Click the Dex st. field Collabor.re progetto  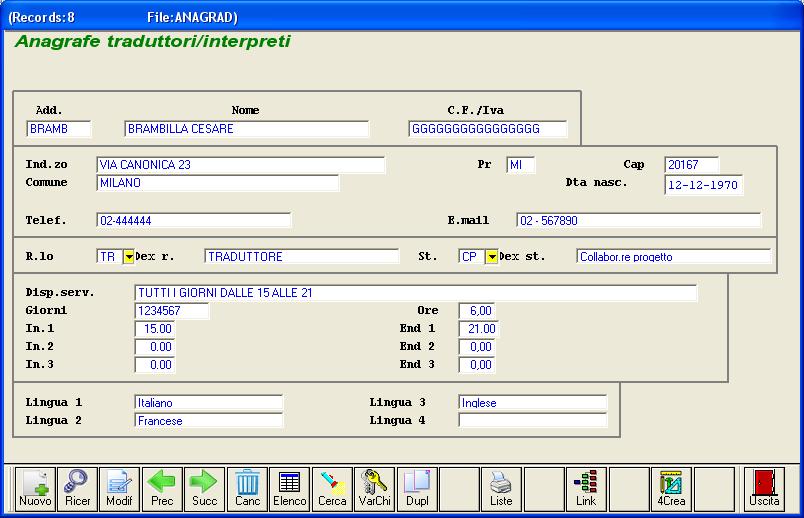(x=674, y=256)
